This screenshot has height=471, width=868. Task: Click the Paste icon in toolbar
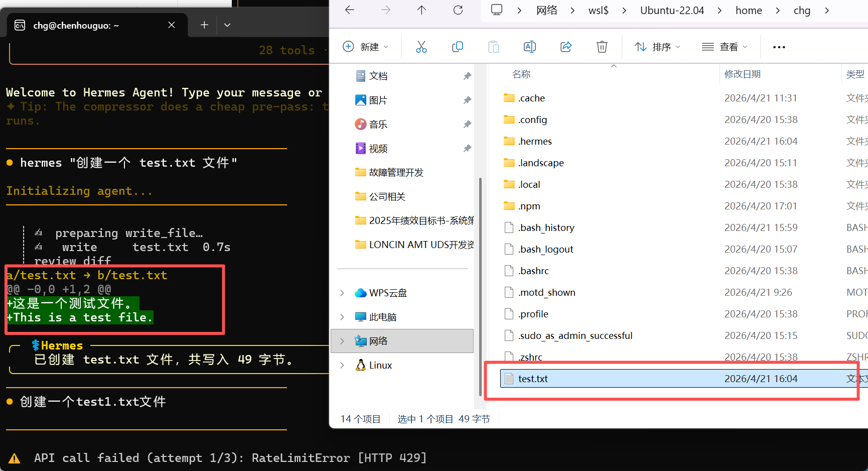coord(494,47)
